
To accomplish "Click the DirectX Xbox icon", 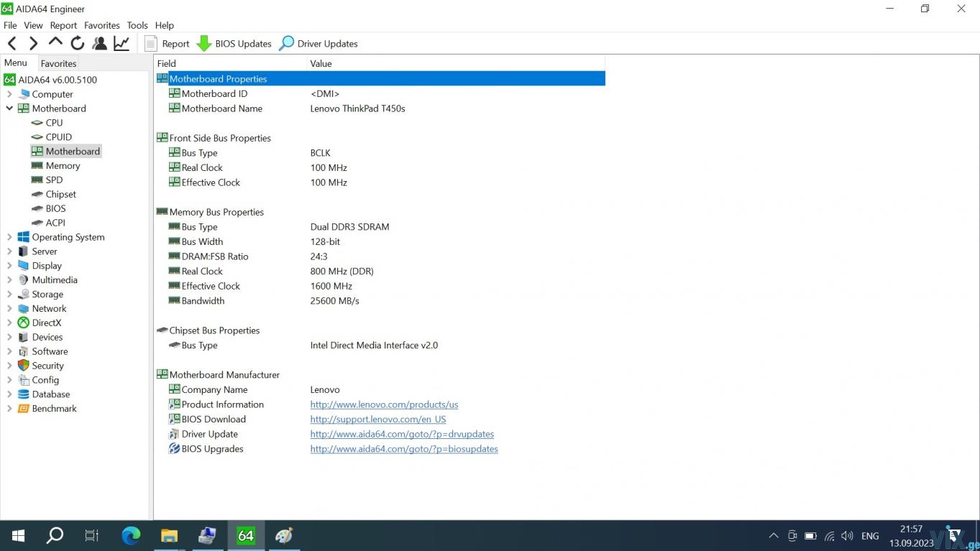I will pyautogui.click(x=23, y=323).
